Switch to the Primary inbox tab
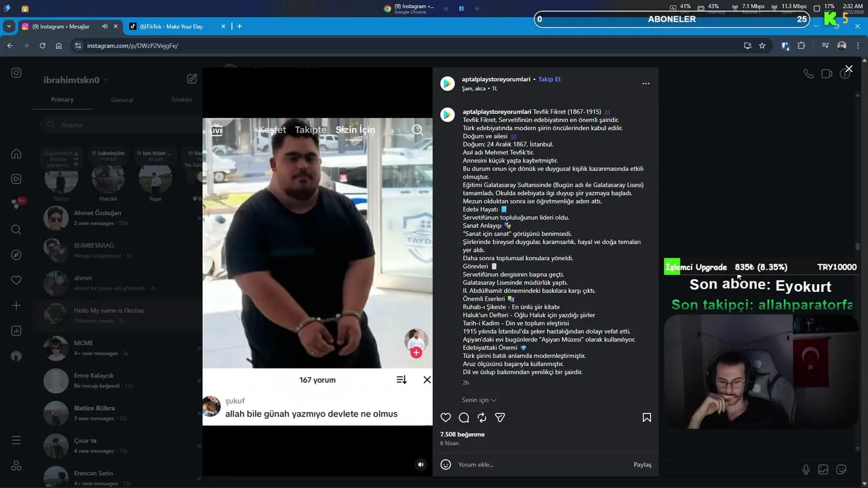868x488 pixels. tap(62, 100)
